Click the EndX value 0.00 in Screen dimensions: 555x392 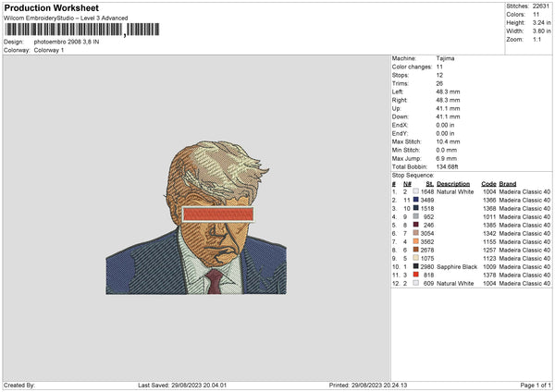[x=445, y=125]
